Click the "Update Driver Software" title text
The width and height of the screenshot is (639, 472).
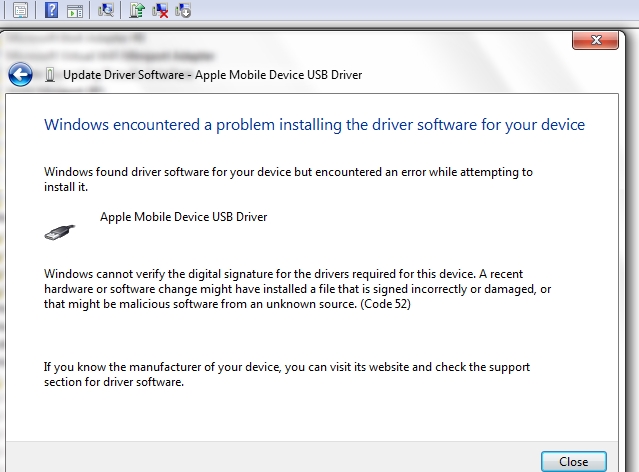pos(123,75)
